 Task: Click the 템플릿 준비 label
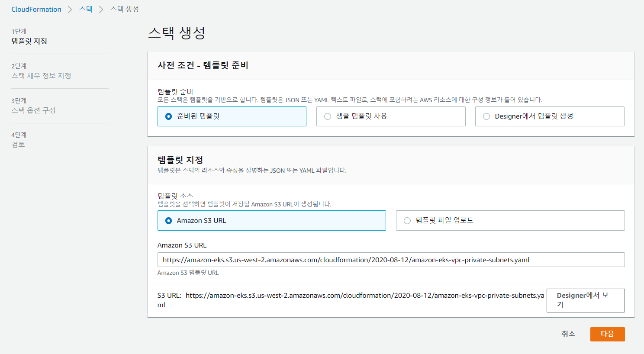tap(175, 92)
